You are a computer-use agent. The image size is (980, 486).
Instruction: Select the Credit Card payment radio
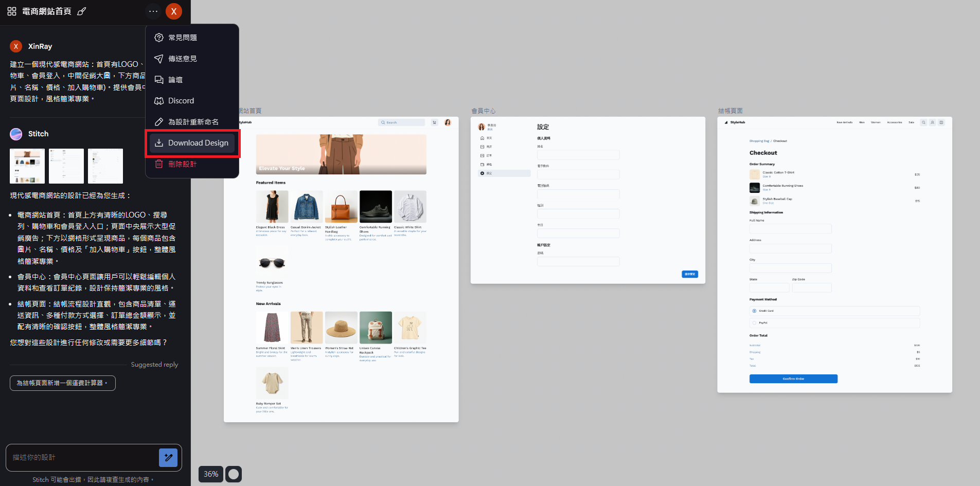pos(754,311)
